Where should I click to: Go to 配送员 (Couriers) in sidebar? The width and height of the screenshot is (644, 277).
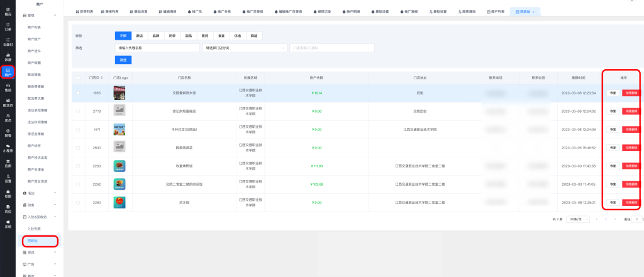pyautogui.click(x=8, y=103)
